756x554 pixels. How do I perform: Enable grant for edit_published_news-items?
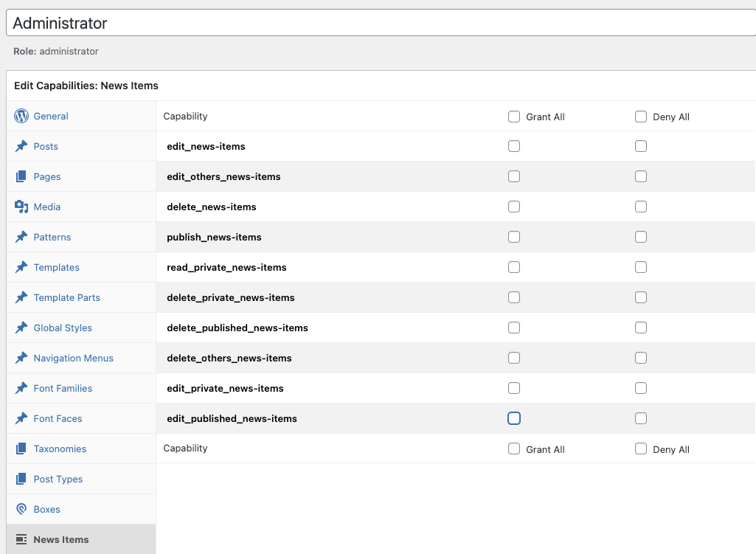pos(514,418)
